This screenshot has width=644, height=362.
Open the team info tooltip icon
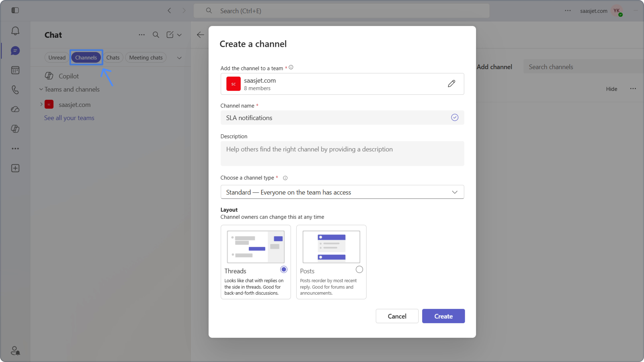(291, 67)
